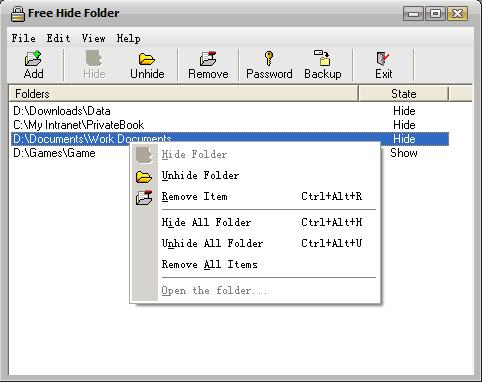Open the Edit menu
This screenshot has height=382, width=482.
pyautogui.click(x=58, y=38)
